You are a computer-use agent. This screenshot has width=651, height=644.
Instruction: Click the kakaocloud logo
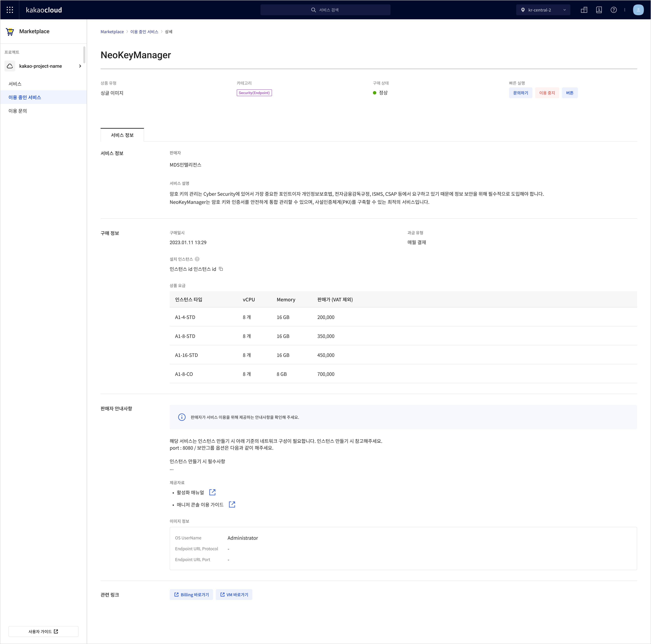tap(44, 10)
